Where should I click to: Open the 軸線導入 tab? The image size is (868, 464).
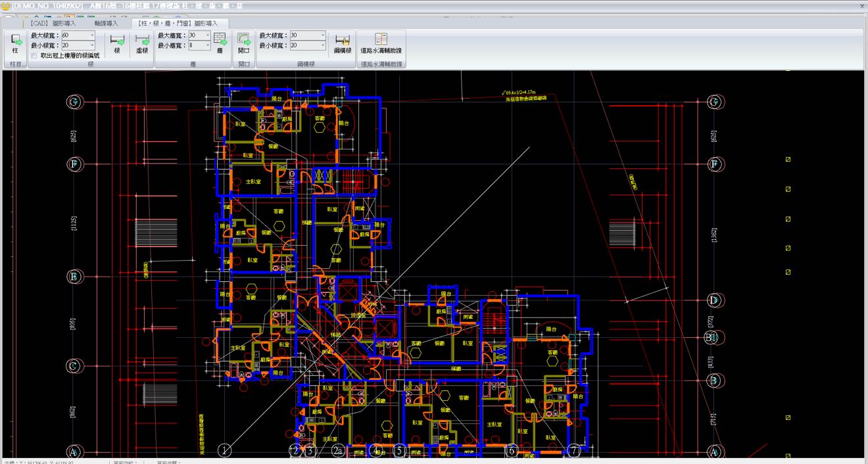click(x=106, y=23)
